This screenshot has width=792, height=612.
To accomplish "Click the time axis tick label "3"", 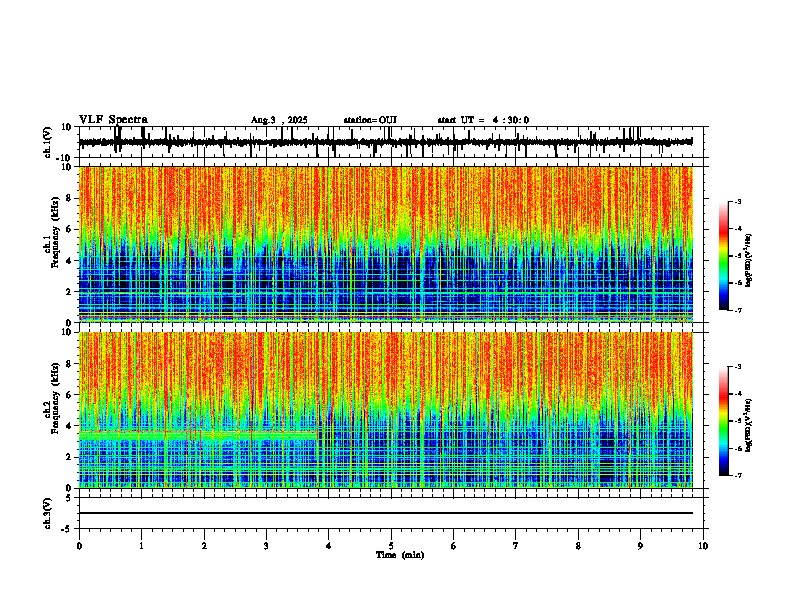I will pos(266,545).
